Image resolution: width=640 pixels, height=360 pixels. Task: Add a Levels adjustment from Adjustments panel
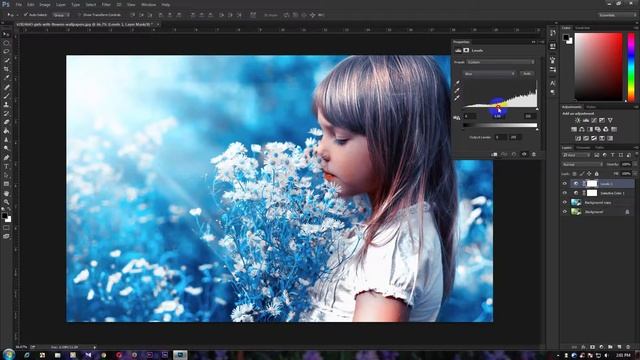click(586, 120)
